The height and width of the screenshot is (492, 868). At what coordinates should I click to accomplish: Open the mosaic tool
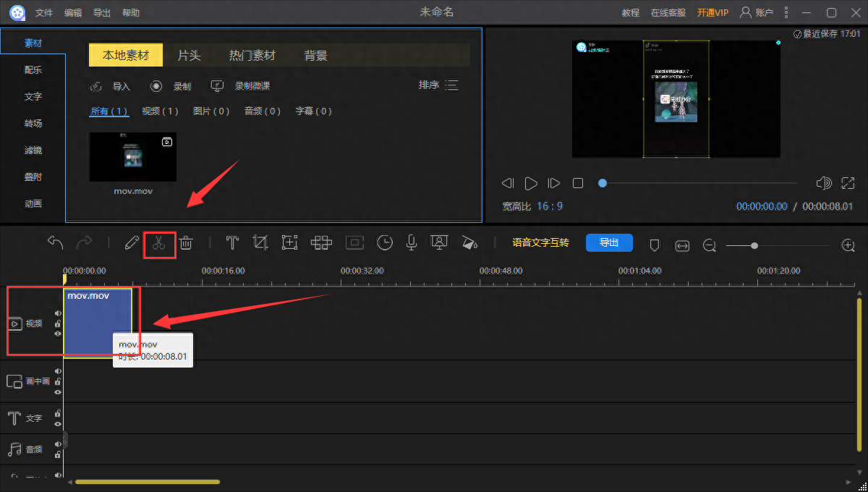click(321, 243)
